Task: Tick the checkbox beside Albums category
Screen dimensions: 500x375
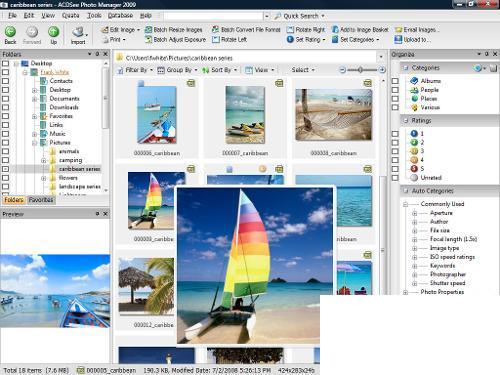Action: coord(395,81)
